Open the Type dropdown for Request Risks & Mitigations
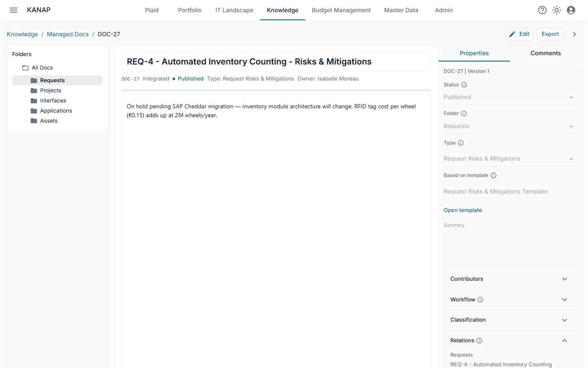 [x=510, y=159]
